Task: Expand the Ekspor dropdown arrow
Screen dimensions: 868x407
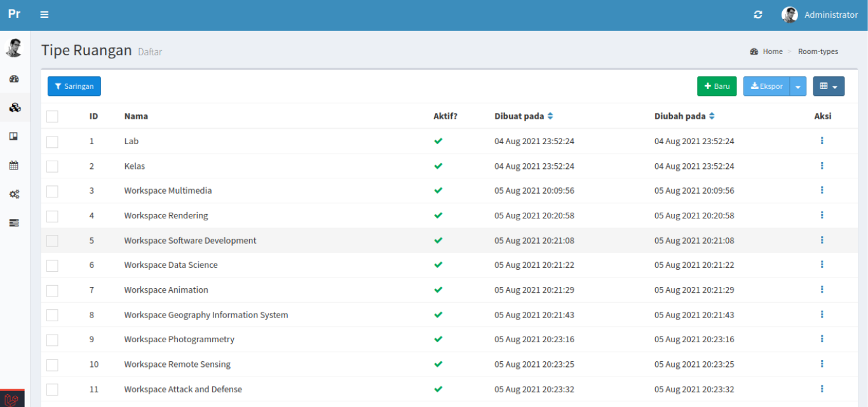Action: (x=798, y=86)
